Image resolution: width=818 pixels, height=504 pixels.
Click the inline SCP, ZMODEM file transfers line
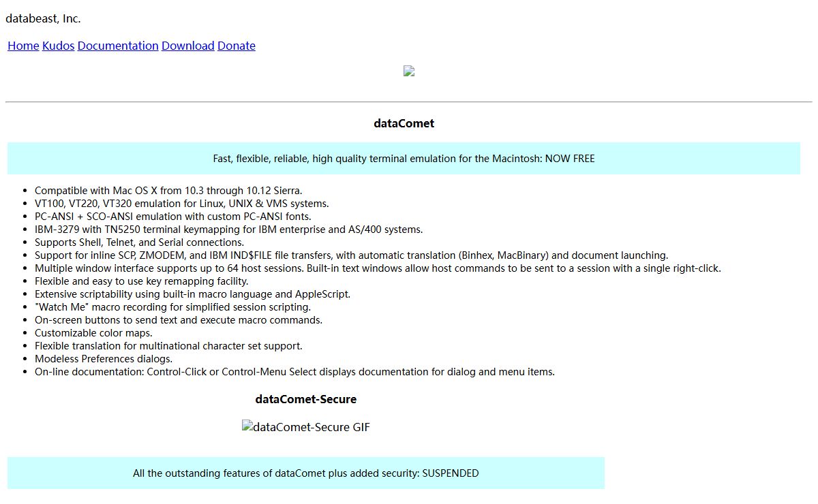click(x=352, y=255)
